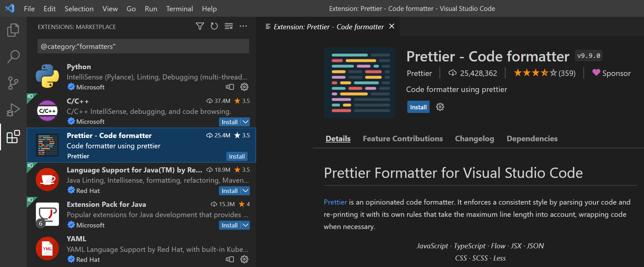This screenshot has height=267, width=644.
Task: Open the Explorer view in activity bar
Action: point(13,30)
